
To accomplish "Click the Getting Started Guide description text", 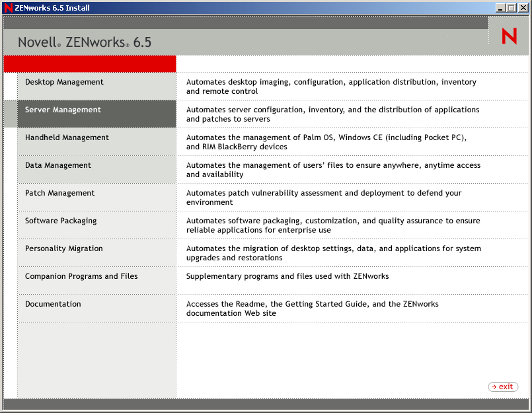I will [x=311, y=308].
